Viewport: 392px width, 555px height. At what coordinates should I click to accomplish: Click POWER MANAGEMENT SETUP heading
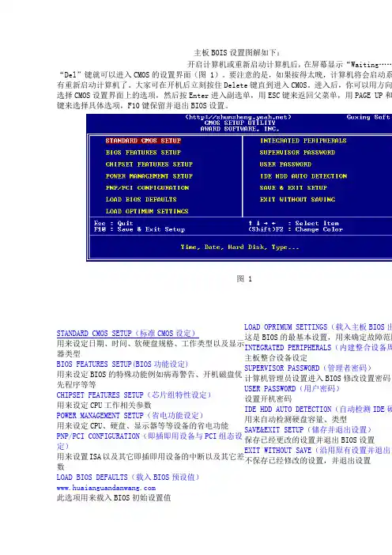(x=130, y=416)
